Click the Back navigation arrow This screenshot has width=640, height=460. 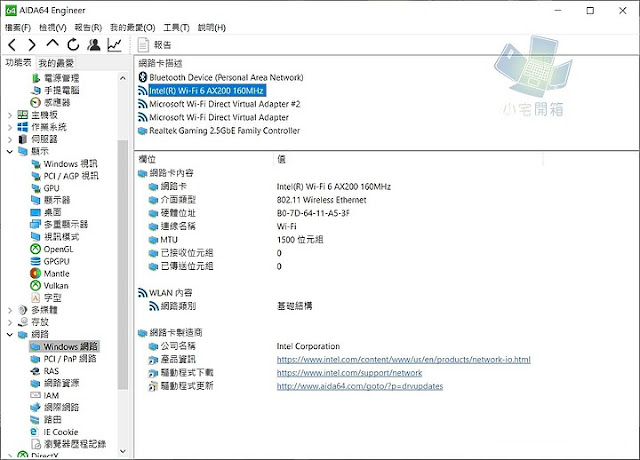tap(12, 44)
